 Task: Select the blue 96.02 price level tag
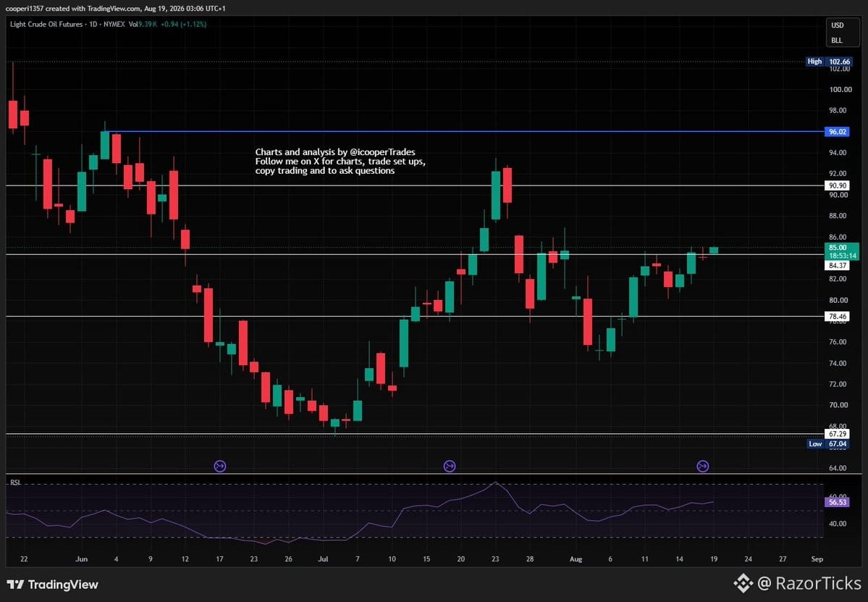coord(837,132)
